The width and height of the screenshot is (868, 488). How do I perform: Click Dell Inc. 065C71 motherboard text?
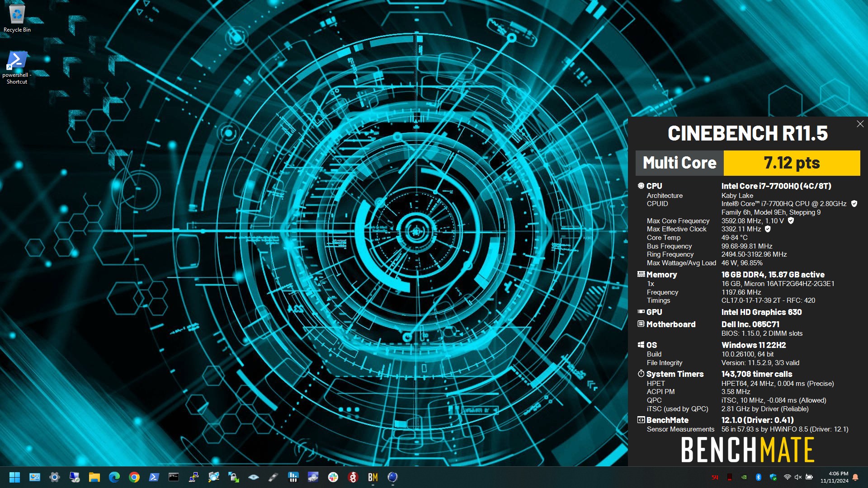coord(750,324)
